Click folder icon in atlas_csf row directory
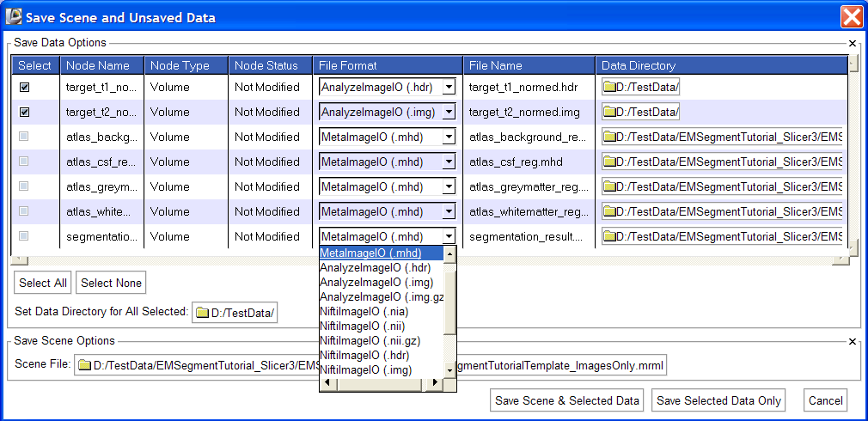Image resolution: width=868 pixels, height=421 pixels. pyautogui.click(x=610, y=162)
